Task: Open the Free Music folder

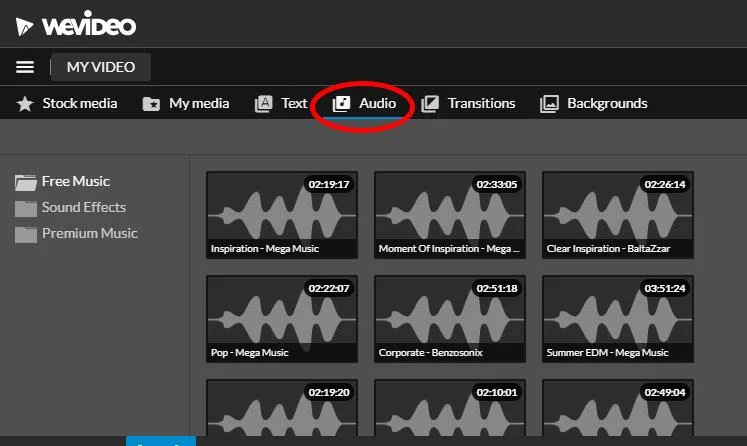Action: pyautogui.click(x=62, y=182)
